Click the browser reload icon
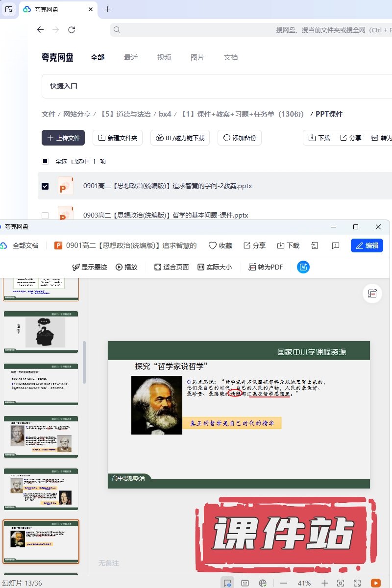Viewport: 392px width, 588px height. pyautogui.click(x=72, y=30)
